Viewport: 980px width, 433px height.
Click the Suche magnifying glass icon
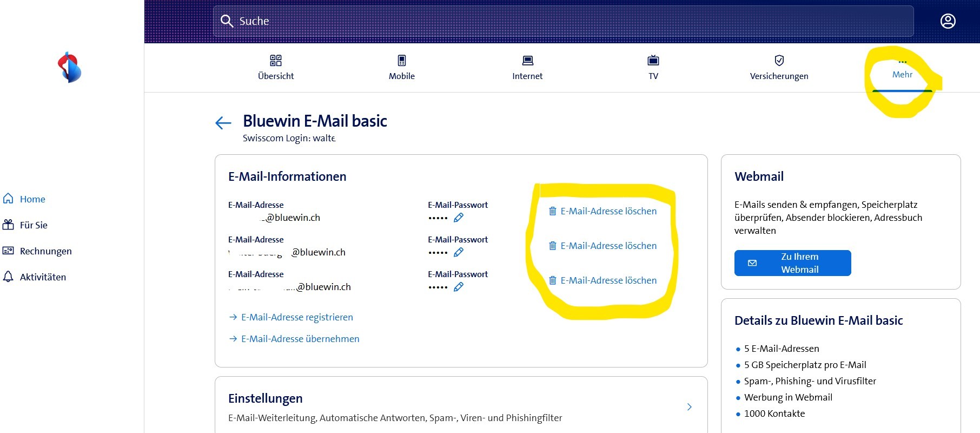click(x=227, y=21)
